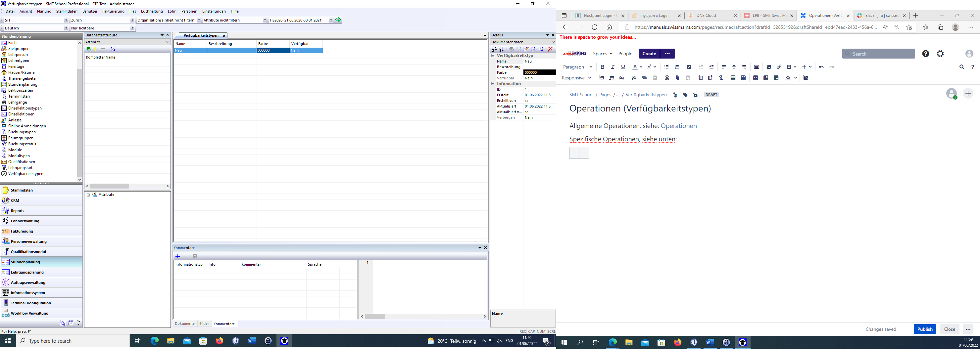Open the Operationen link in page text
The image size is (980, 349).
point(678,126)
